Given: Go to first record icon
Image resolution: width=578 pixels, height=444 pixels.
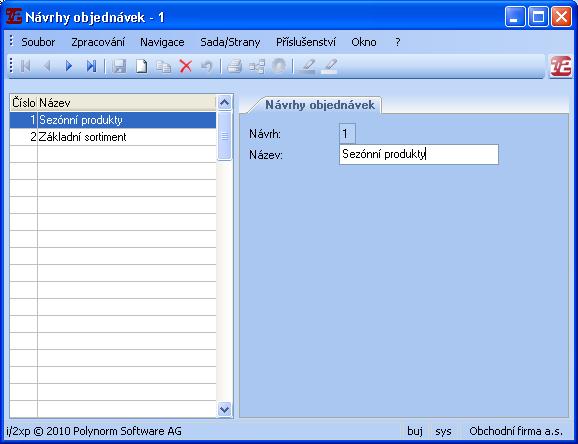Looking at the screenshot, I should [25, 66].
